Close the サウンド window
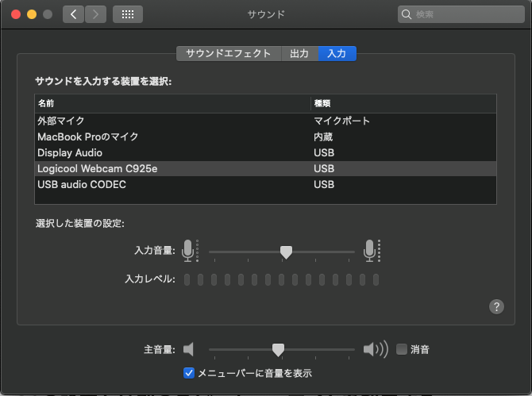 [16, 14]
